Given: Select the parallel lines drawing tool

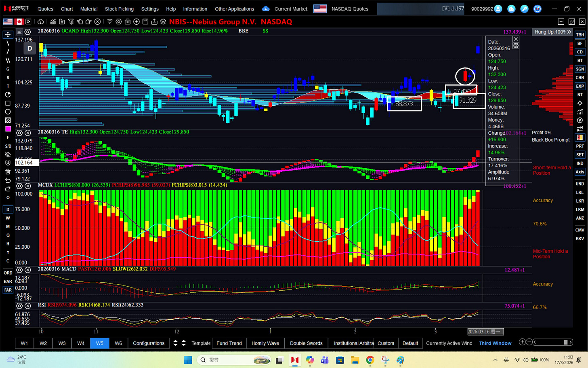Looking at the screenshot, I should point(8,60).
